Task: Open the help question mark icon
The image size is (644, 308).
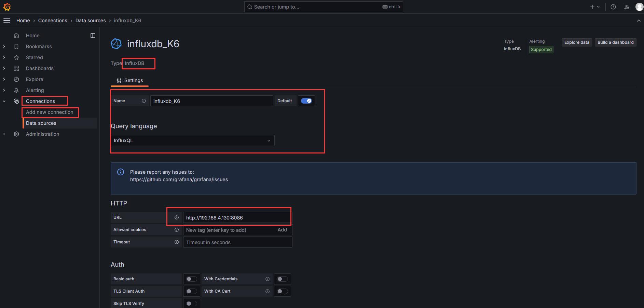Action: (x=613, y=7)
